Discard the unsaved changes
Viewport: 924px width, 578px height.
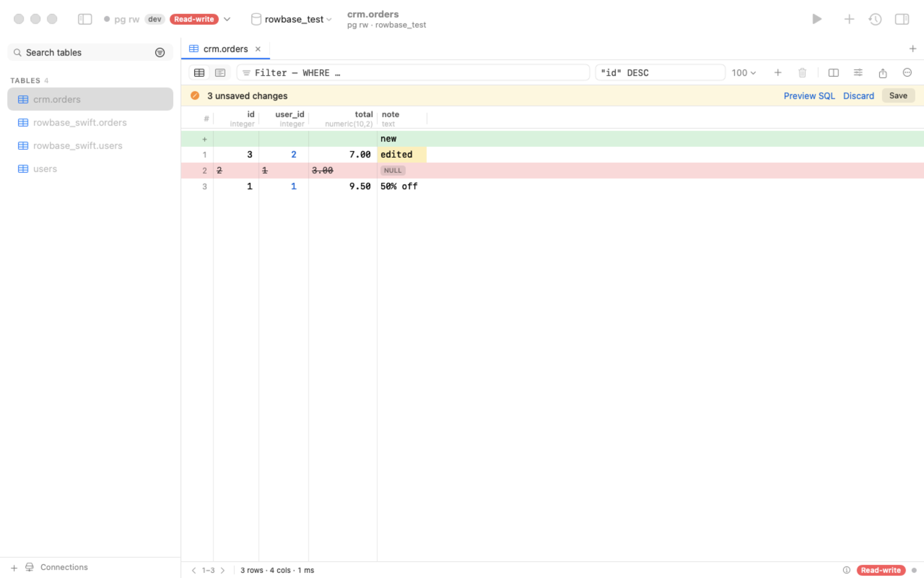coord(858,96)
